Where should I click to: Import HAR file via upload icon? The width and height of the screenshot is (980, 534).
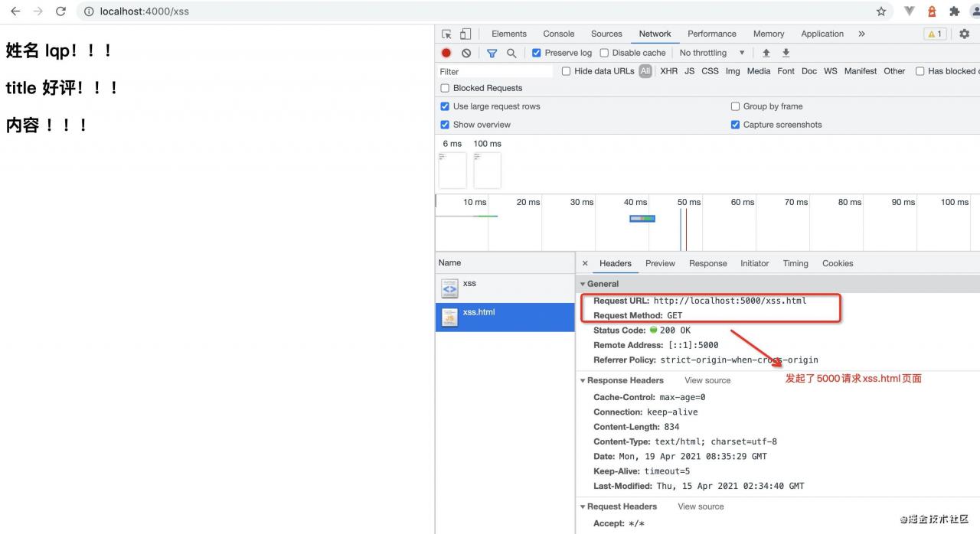pyautogui.click(x=766, y=53)
